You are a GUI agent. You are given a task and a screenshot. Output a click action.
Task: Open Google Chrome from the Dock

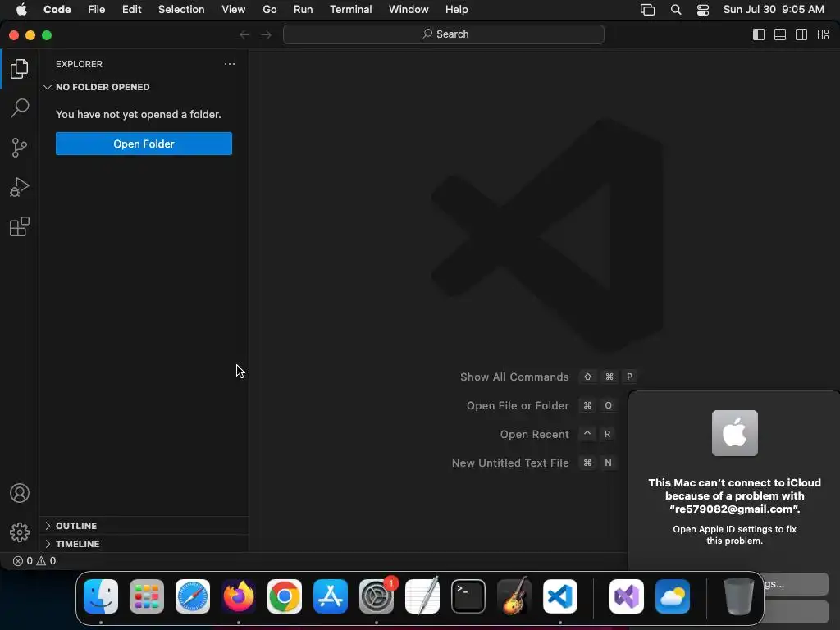point(285,596)
